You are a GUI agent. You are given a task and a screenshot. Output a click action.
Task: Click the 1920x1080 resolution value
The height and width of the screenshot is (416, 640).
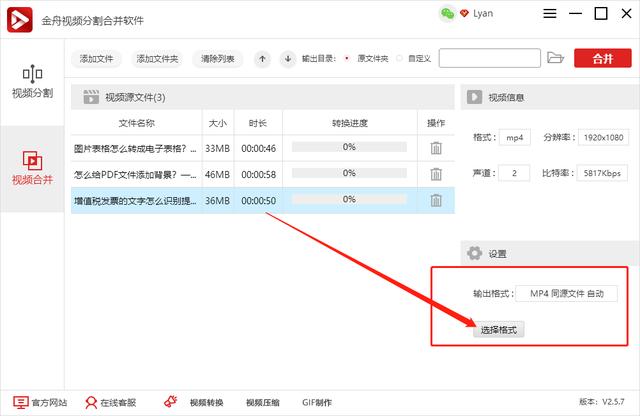[x=603, y=138]
